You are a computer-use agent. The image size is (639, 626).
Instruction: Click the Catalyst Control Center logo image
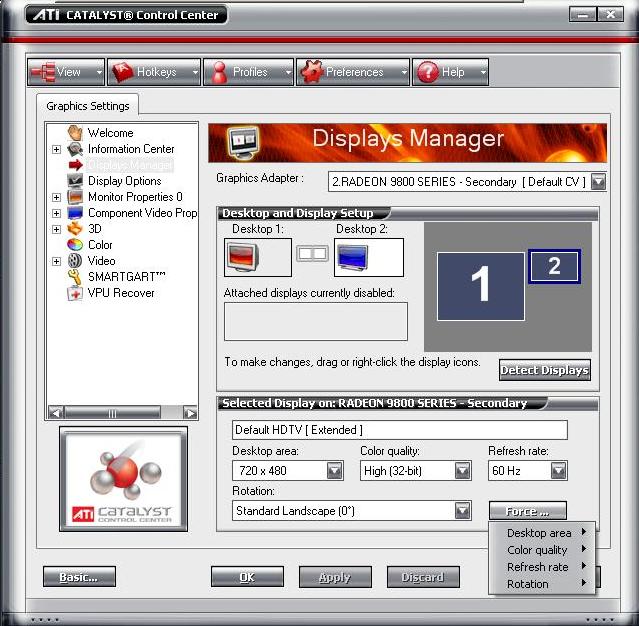point(123,478)
